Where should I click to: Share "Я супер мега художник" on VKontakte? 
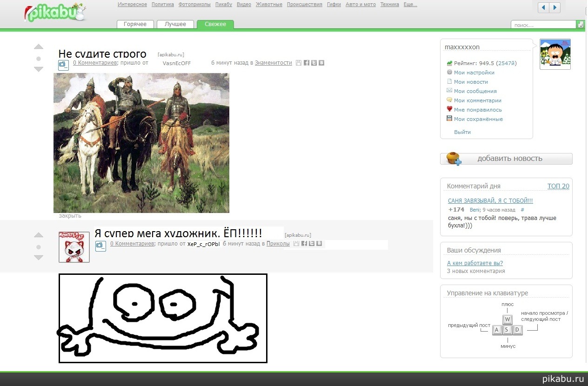(x=319, y=243)
